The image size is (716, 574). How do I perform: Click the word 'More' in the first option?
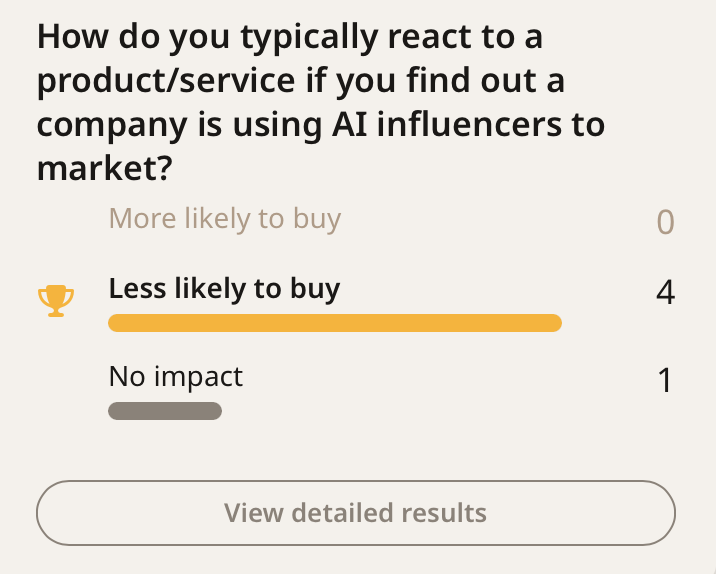pos(139,218)
